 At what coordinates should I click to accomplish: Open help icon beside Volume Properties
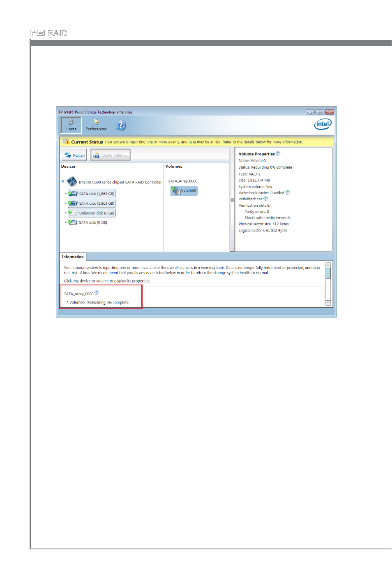point(278,153)
